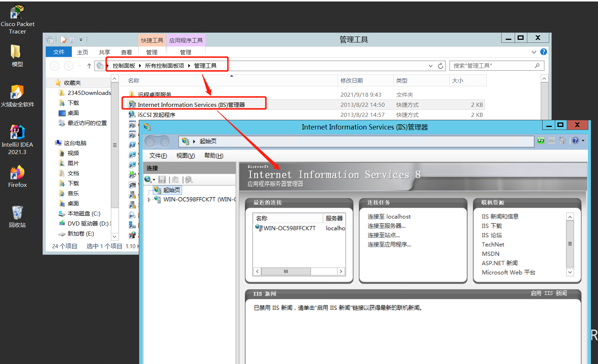Click 所有控制面板项 breadcrumb segment
Screen dimensions: 598x364
[x=164, y=66]
